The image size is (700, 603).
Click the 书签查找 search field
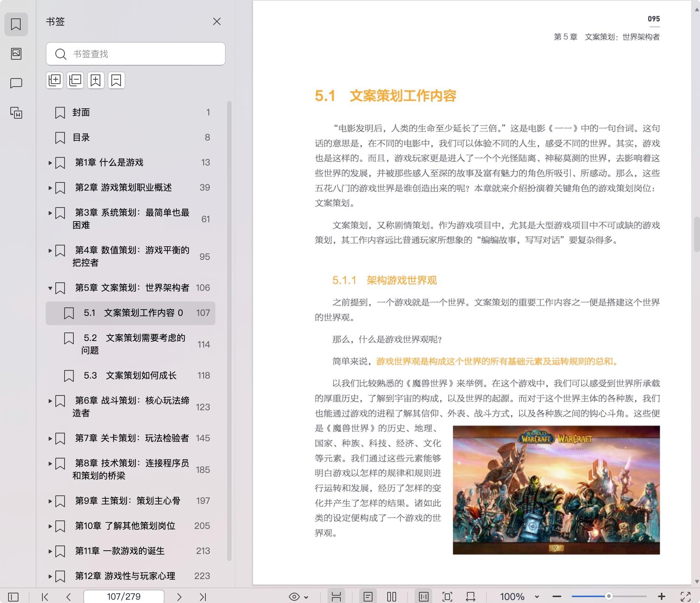pos(136,54)
